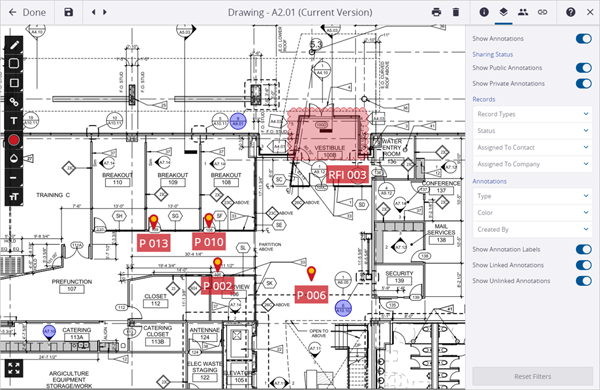Viewport: 600px width, 390px height.
Task: Go to previous drawing using left arrow
Action: [x=93, y=12]
